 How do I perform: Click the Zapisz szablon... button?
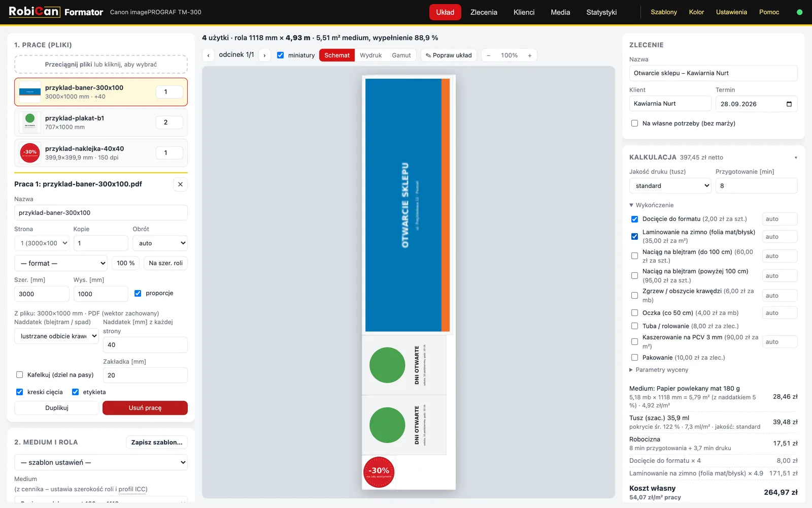click(157, 442)
